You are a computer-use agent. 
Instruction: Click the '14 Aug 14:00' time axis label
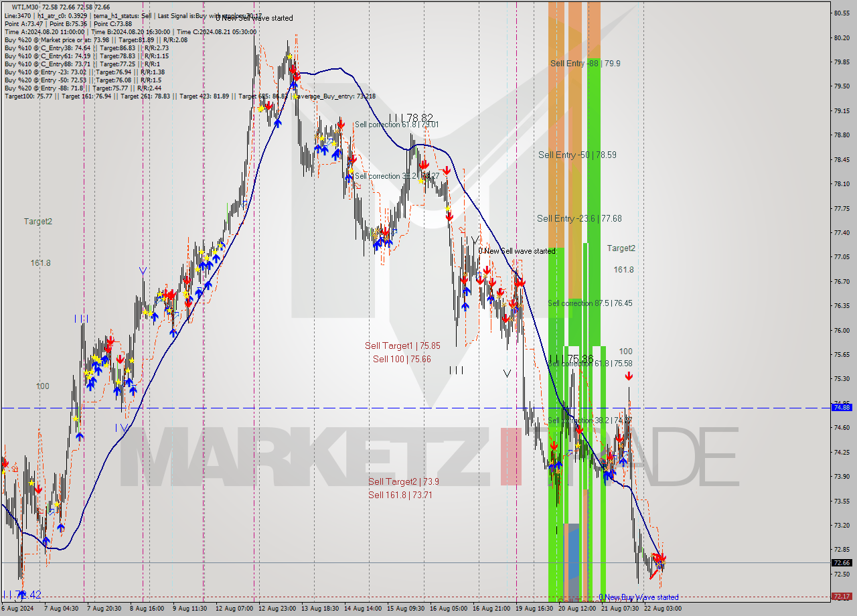point(362,609)
